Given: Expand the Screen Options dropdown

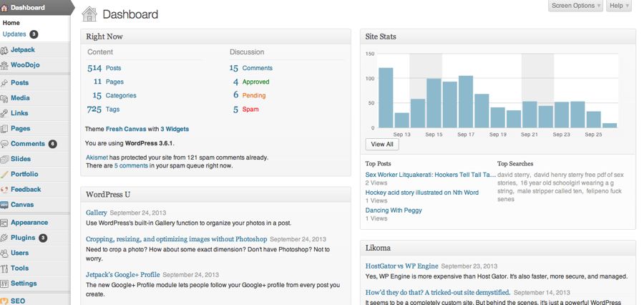Looking at the screenshot, I should click(x=575, y=6).
